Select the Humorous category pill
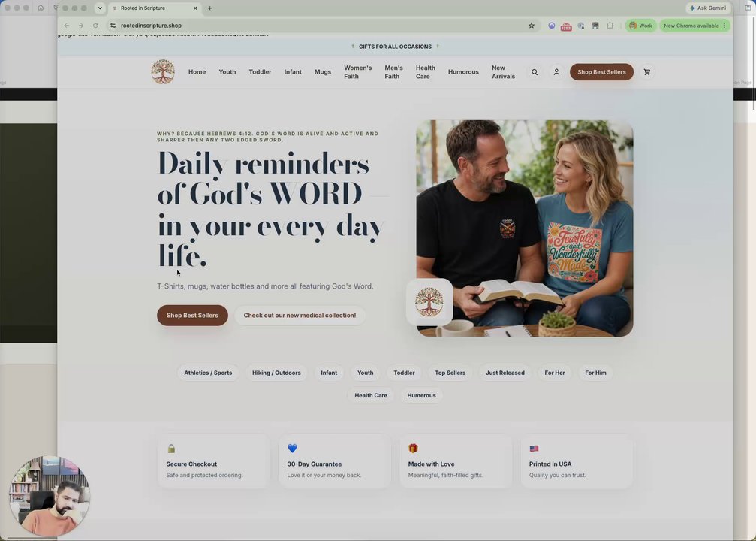 pyautogui.click(x=421, y=395)
